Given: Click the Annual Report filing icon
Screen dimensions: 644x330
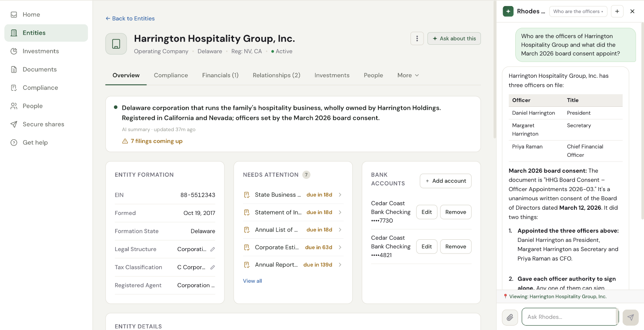Looking at the screenshot, I should pyautogui.click(x=247, y=265).
